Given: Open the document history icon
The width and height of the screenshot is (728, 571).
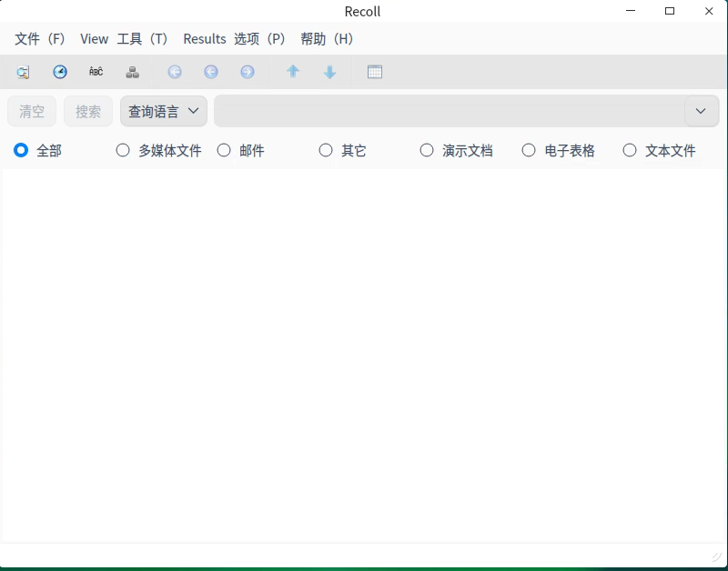Looking at the screenshot, I should pos(60,72).
